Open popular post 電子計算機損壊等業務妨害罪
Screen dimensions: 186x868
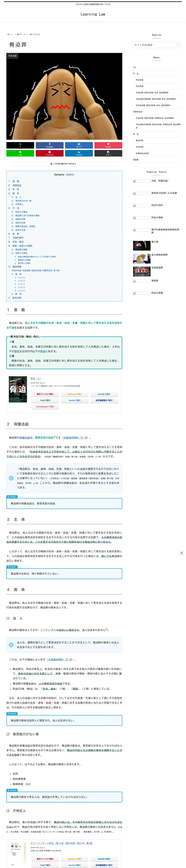(x=165, y=231)
